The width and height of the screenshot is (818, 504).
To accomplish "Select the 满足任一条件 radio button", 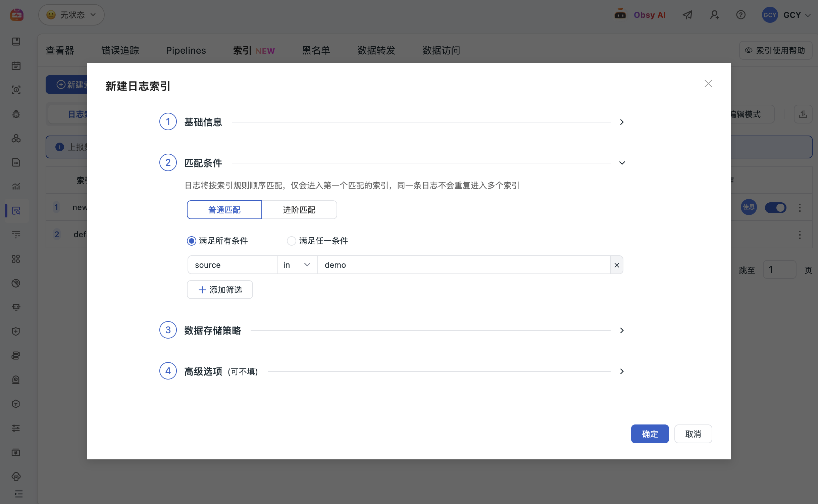I will [291, 241].
